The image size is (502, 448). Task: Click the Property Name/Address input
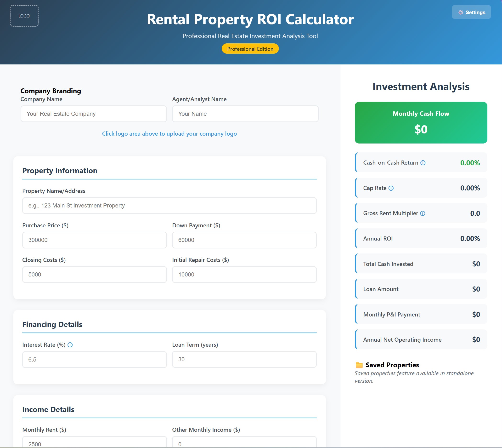coord(169,206)
